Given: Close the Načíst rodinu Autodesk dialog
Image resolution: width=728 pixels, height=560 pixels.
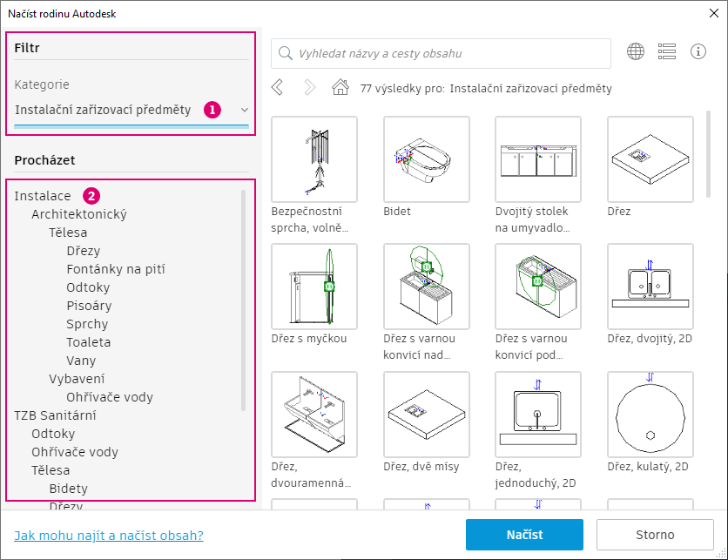Looking at the screenshot, I should coord(714,13).
